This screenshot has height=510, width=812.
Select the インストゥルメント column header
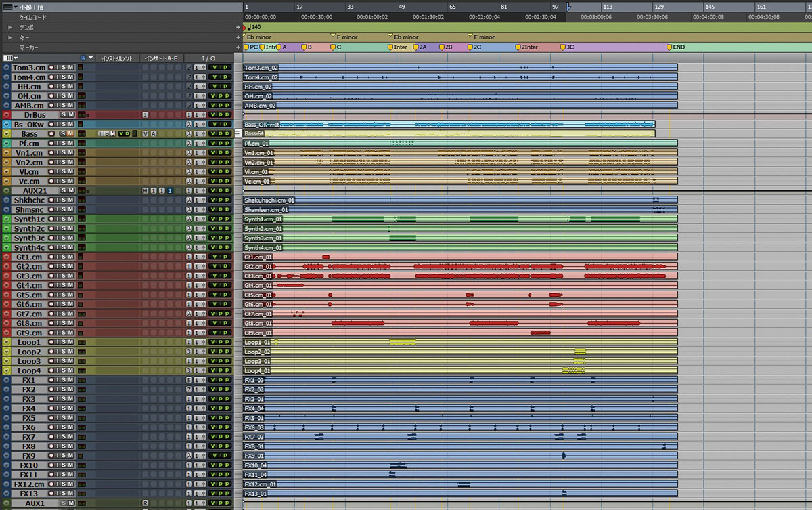(x=117, y=58)
